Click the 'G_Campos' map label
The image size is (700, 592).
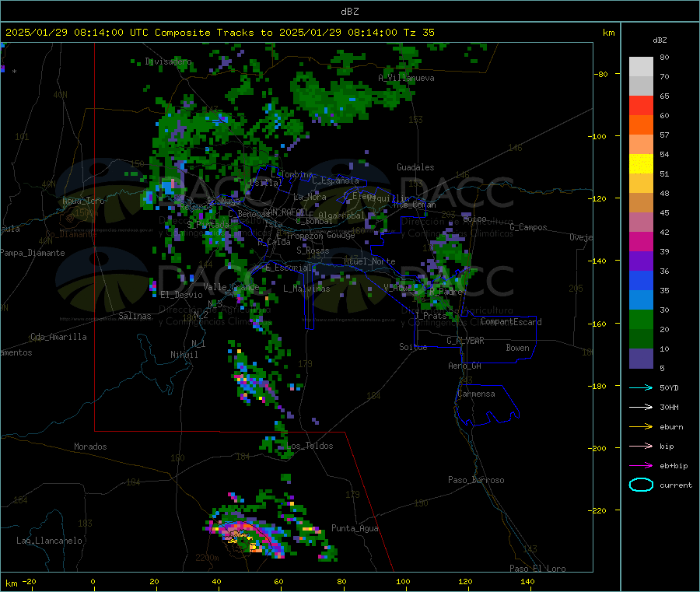(528, 227)
